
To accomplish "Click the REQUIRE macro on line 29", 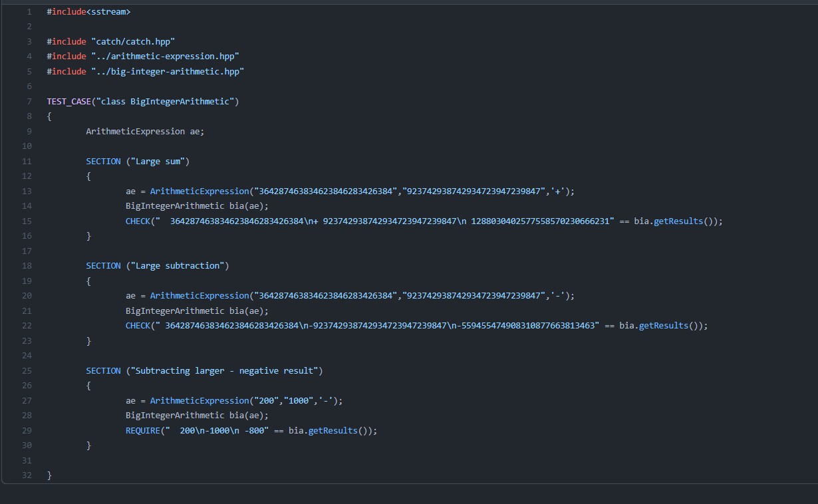I will pos(142,430).
